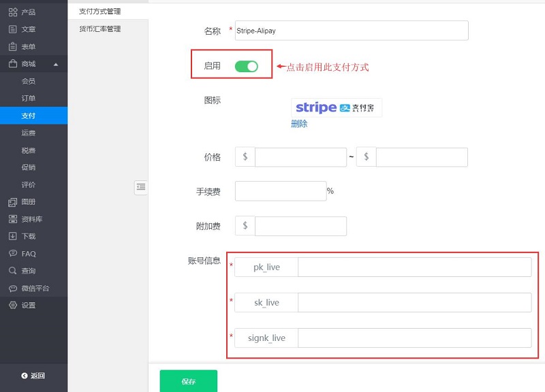Click the Stripe-Alipay icon thumbnail

pyautogui.click(x=336, y=107)
